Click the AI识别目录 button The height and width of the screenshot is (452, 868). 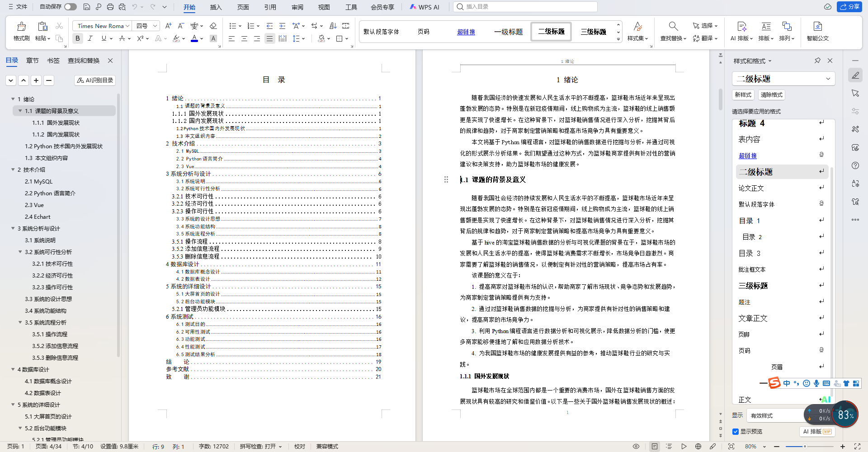click(95, 80)
